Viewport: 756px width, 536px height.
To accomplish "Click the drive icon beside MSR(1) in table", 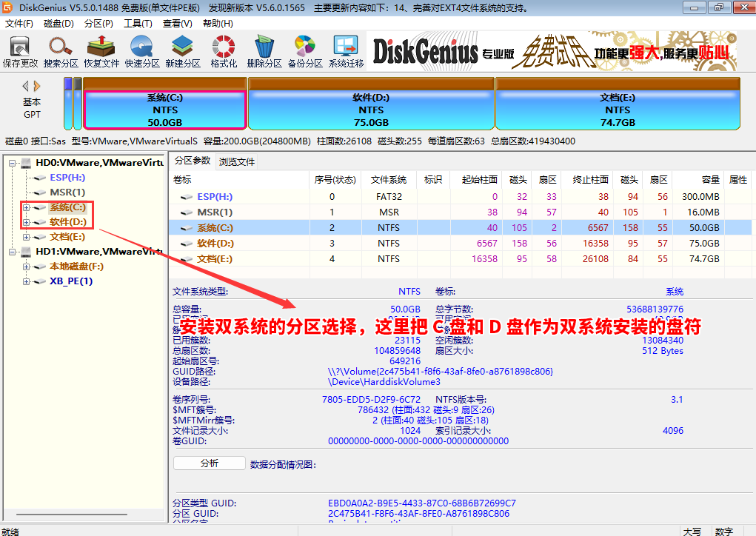I will coord(187,212).
